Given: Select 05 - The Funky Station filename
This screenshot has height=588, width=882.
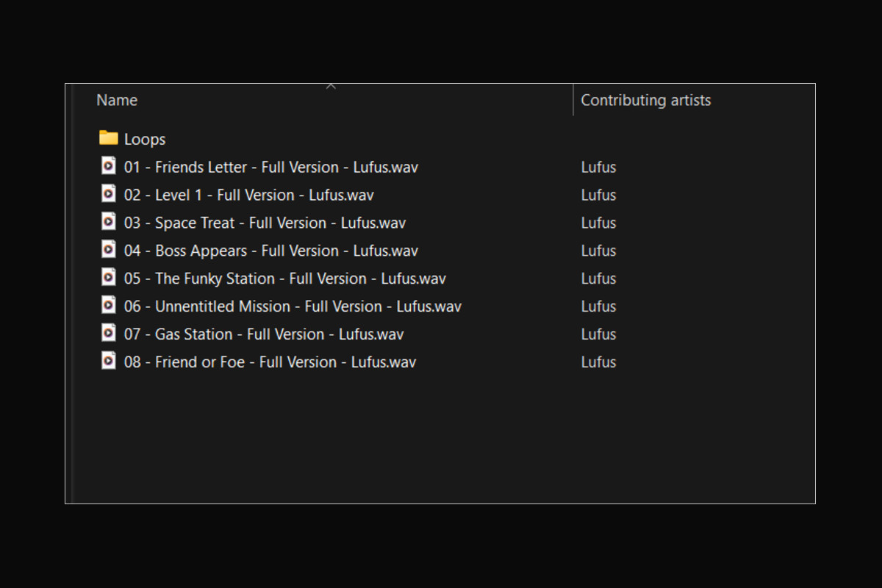Looking at the screenshot, I should click(284, 279).
